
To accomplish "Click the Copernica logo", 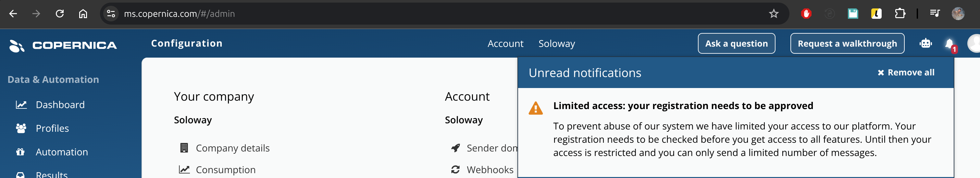I will tap(63, 45).
